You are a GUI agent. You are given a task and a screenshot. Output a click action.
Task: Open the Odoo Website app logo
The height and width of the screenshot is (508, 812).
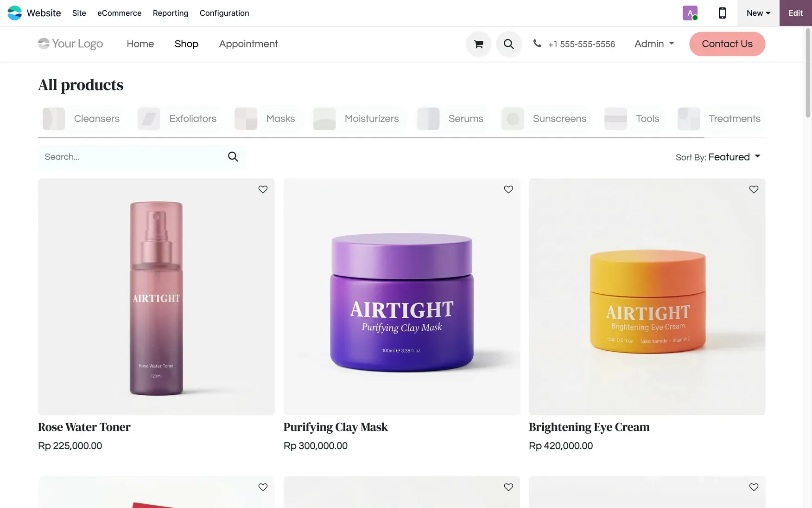(x=14, y=13)
